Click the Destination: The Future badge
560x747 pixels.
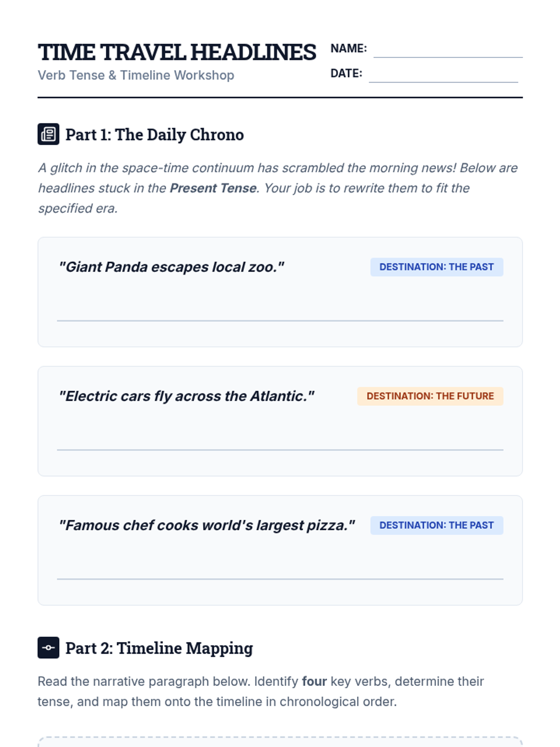(430, 396)
